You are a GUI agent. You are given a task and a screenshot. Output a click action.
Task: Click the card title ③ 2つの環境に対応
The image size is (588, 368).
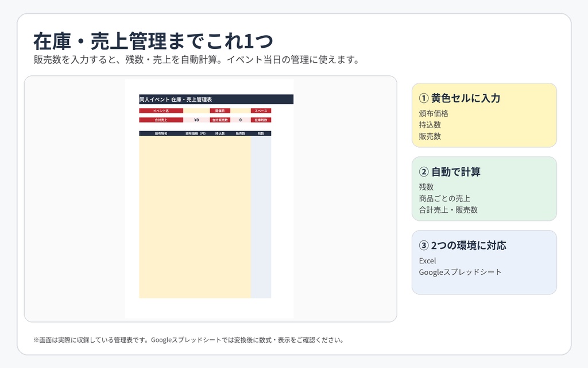tap(463, 246)
